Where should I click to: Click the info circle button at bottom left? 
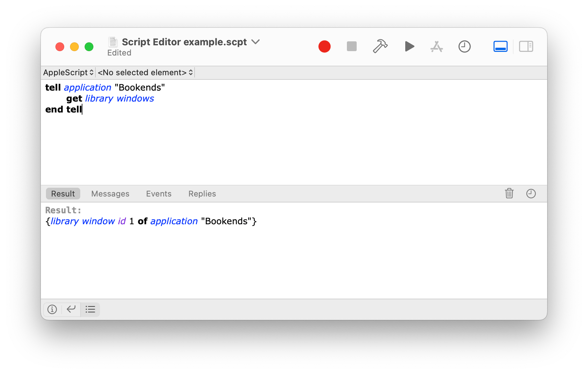pyautogui.click(x=52, y=309)
